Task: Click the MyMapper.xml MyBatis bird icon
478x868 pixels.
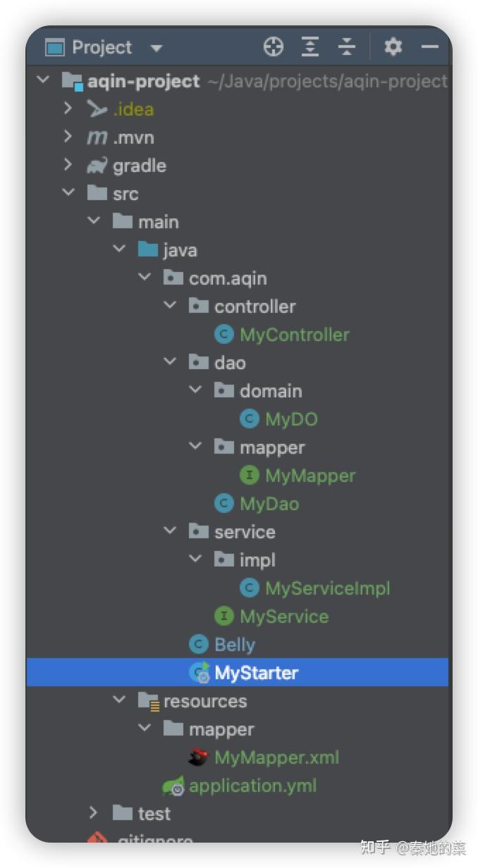Action: (199, 757)
